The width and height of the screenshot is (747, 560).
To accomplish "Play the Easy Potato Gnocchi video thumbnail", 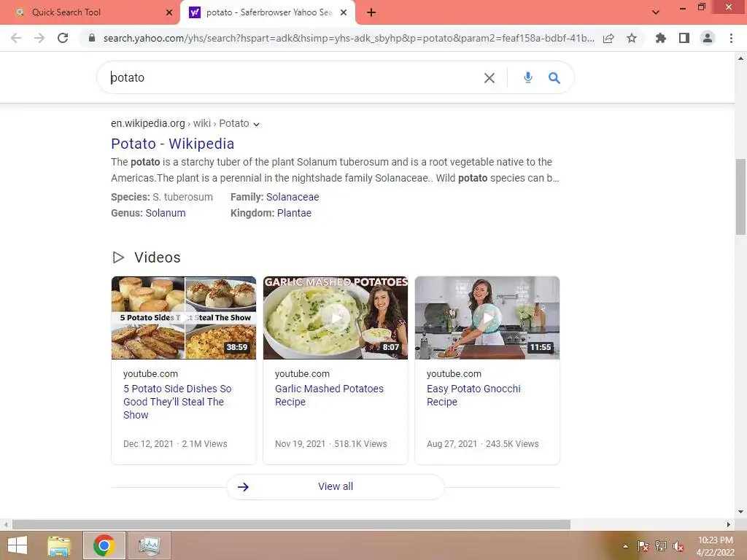I will [x=487, y=318].
